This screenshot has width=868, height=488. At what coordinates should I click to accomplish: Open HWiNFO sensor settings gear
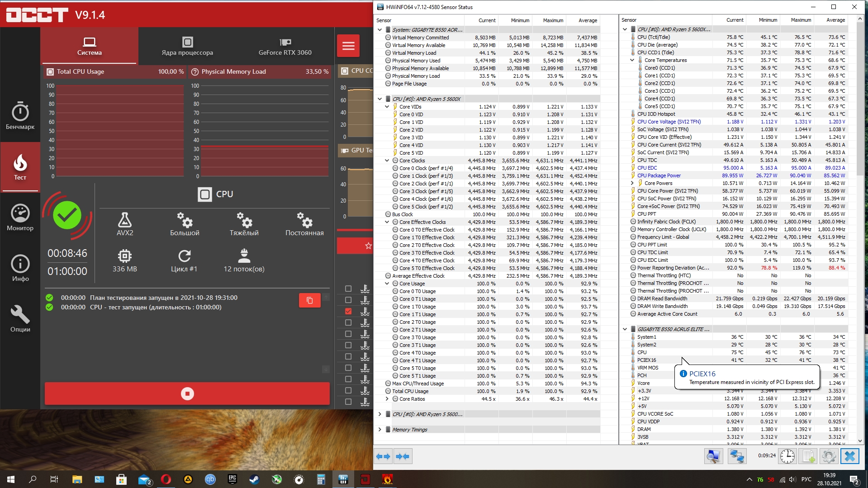[x=829, y=456]
